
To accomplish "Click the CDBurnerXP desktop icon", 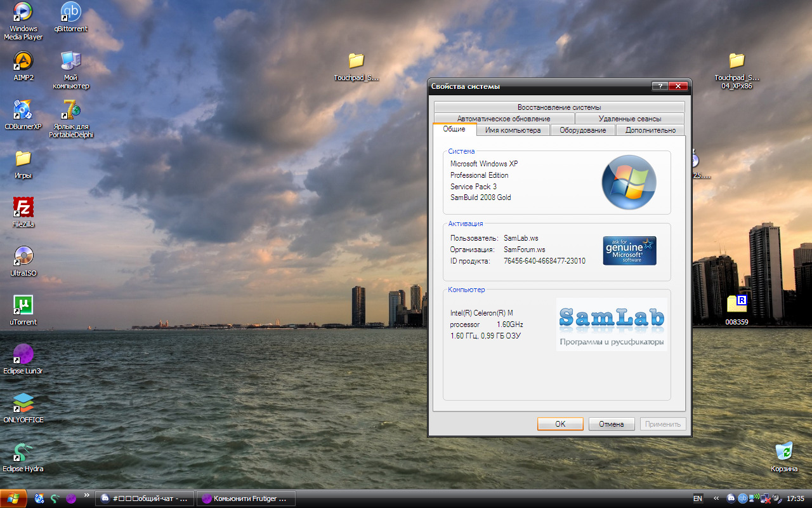I will click(23, 110).
